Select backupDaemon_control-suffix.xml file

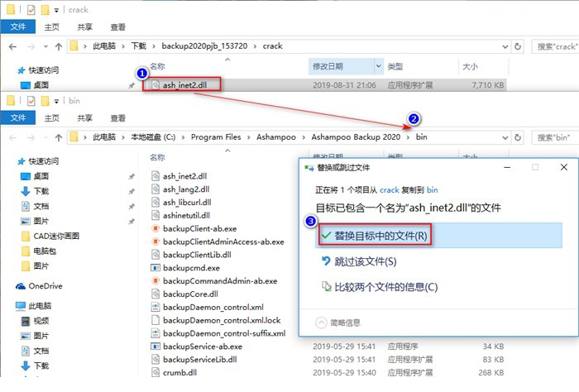(x=224, y=333)
